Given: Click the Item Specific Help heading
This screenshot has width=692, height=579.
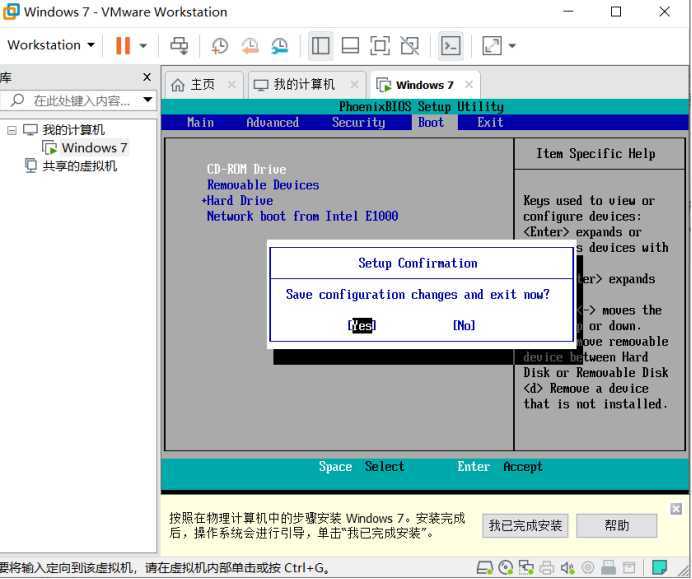Looking at the screenshot, I should [x=596, y=154].
